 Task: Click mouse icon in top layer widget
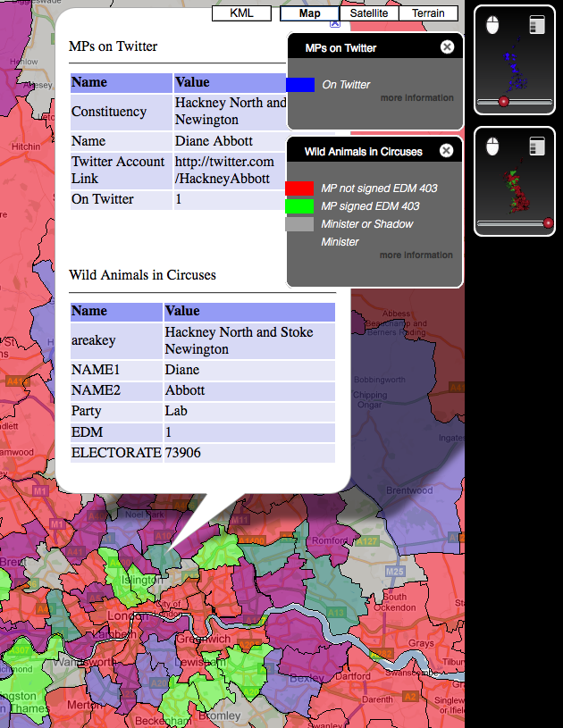(x=492, y=25)
